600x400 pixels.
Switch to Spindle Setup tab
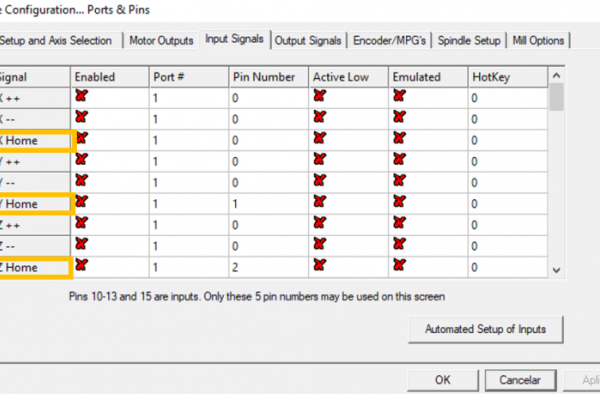tap(470, 41)
